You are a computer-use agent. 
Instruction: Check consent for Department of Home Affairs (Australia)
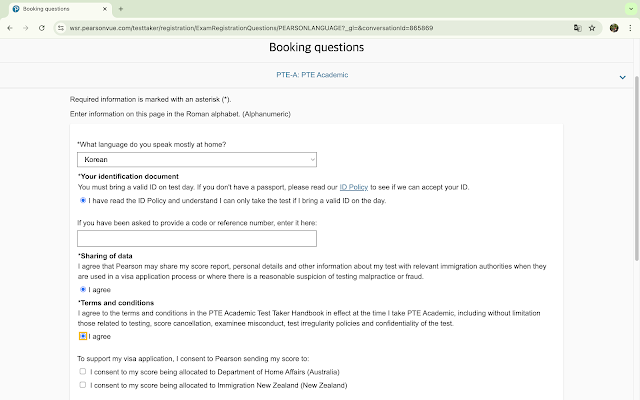[x=82, y=371]
